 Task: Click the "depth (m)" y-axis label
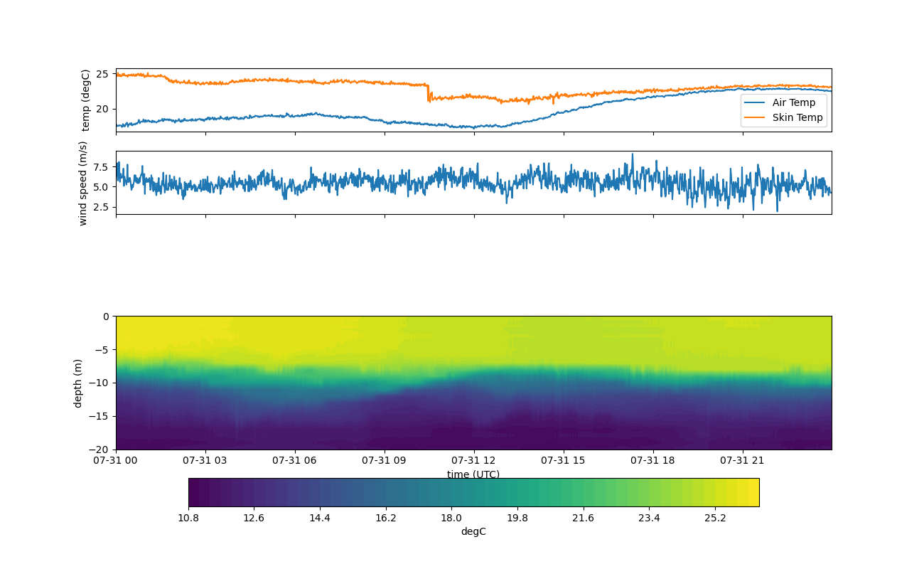pos(78,383)
